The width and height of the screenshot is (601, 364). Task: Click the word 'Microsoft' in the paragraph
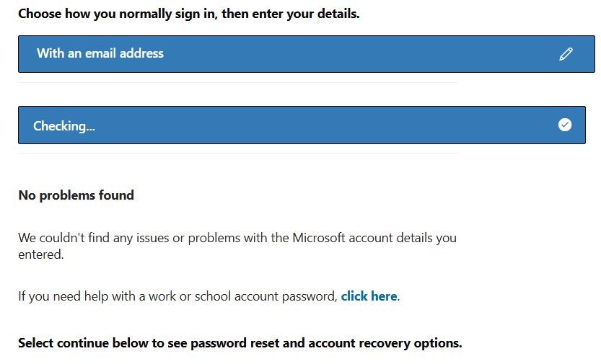pos(318,238)
